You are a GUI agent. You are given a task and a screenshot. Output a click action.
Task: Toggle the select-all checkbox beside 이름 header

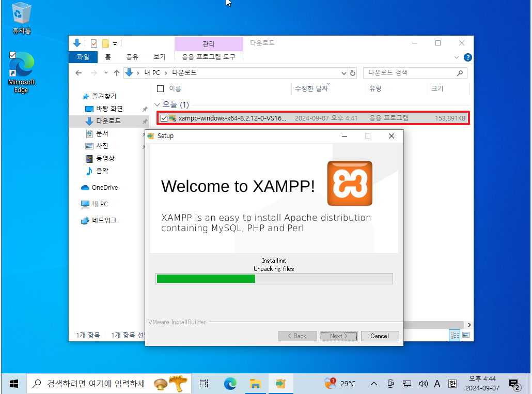click(161, 88)
